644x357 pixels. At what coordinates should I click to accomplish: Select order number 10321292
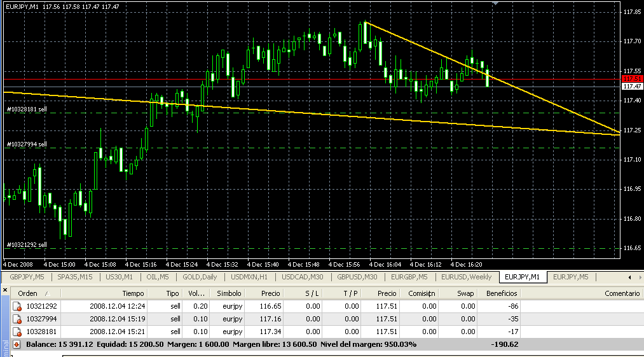(41, 307)
